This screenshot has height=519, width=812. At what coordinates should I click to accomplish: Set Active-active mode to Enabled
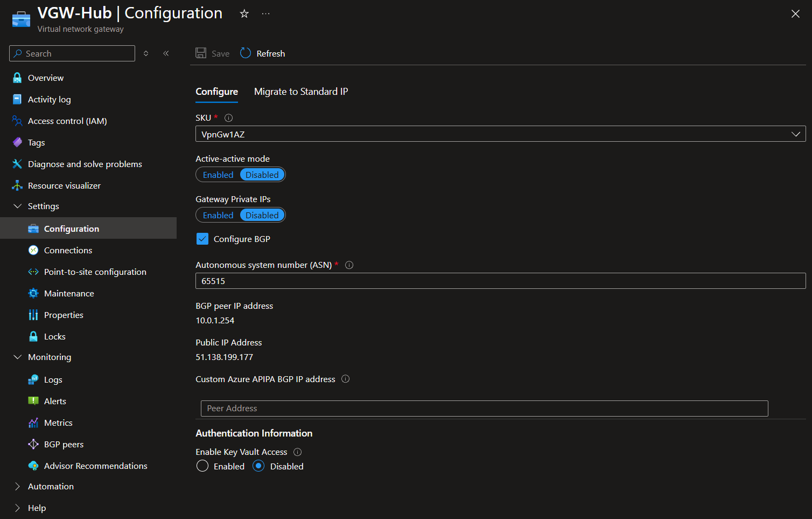(218, 175)
